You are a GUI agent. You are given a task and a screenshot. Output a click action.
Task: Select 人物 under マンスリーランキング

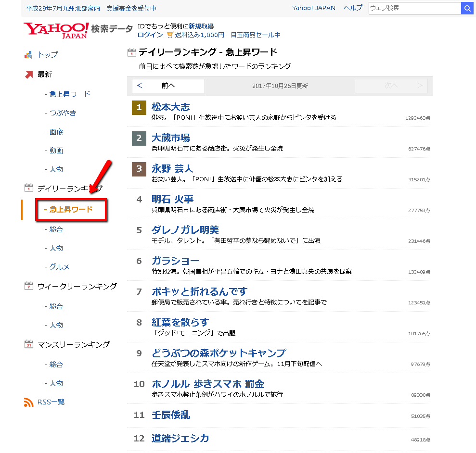click(x=56, y=383)
